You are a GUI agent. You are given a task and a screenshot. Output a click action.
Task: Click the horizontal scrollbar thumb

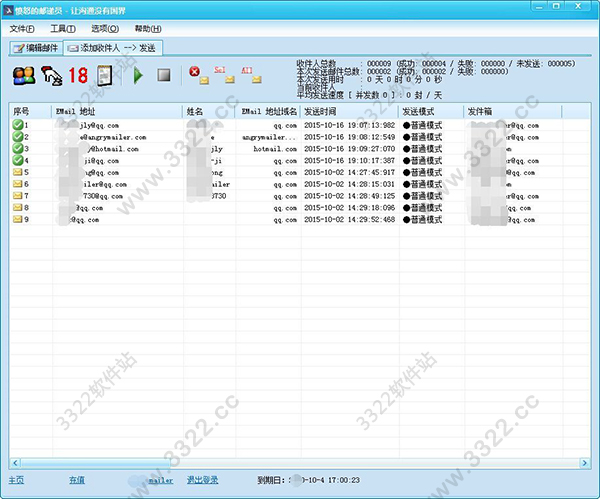96,463
